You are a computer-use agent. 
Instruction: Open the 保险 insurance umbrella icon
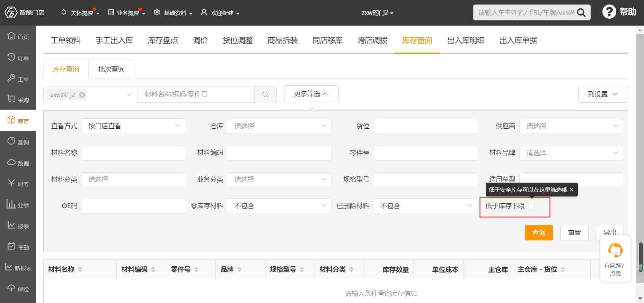pos(11,288)
